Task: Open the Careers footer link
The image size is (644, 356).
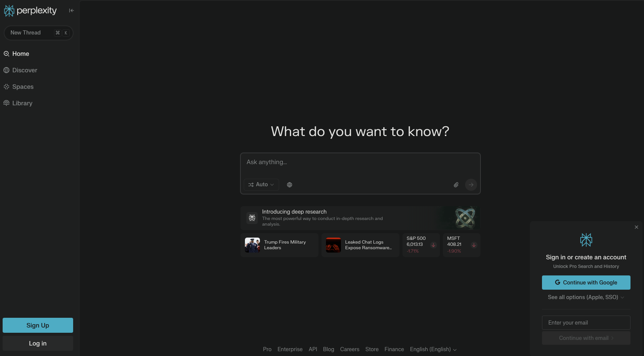Action: [350, 349]
